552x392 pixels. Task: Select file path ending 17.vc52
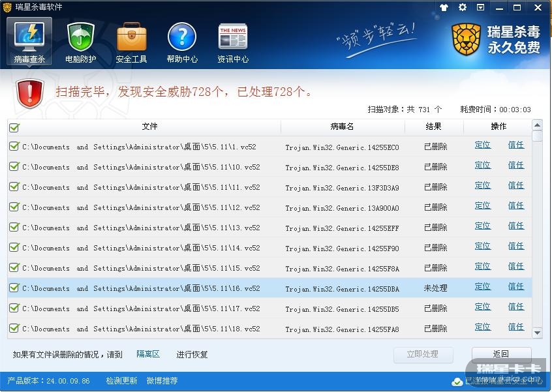[141, 309]
